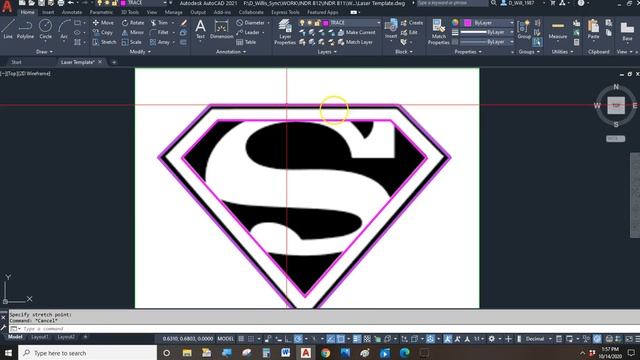Viewport: 640px width, 360px height.
Task: Click the Match Properties tool
Action: tap(439, 32)
